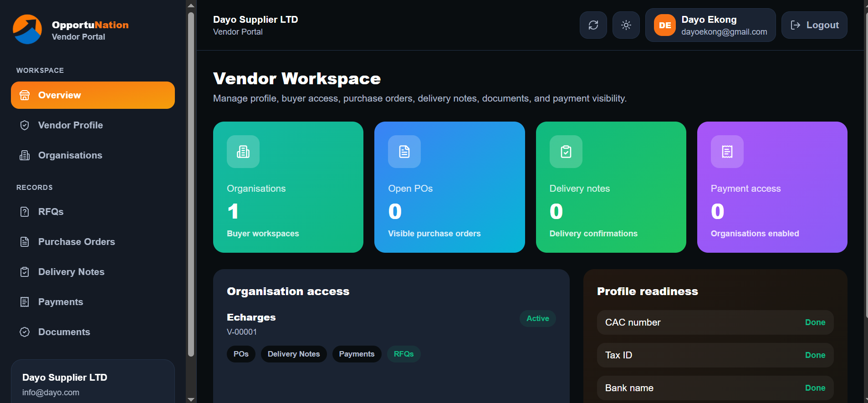
Task: Click the sidebar scrollbar up arrow
Action: 191,5
